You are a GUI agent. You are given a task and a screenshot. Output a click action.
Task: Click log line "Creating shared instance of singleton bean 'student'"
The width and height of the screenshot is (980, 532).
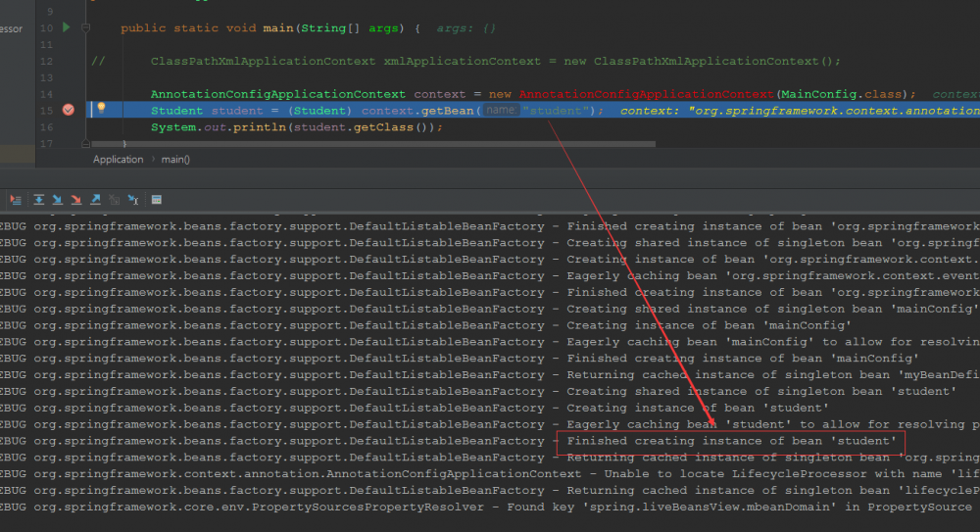(761, 391)
